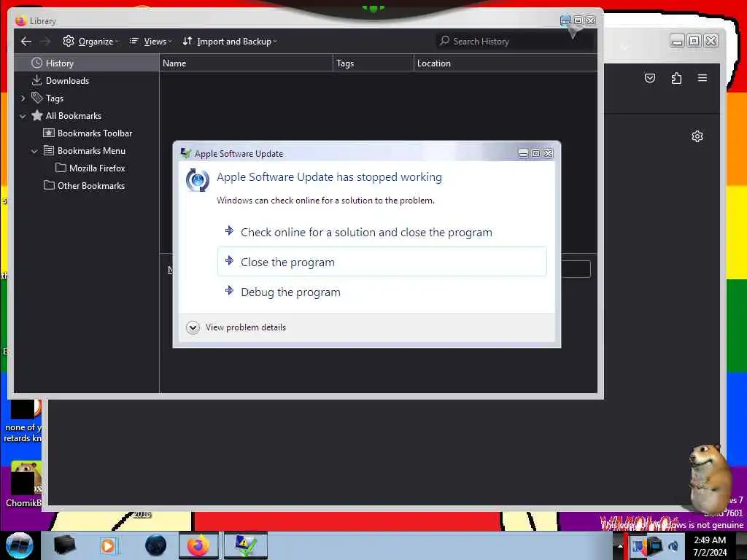Close the Library window
Viewport: 747px width, 560px height.
[x=591, y=21]
